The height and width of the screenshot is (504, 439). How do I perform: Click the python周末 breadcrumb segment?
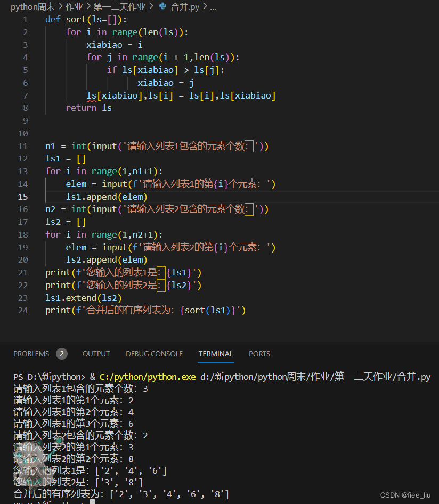pyautogui.click(x=33, y=6)
